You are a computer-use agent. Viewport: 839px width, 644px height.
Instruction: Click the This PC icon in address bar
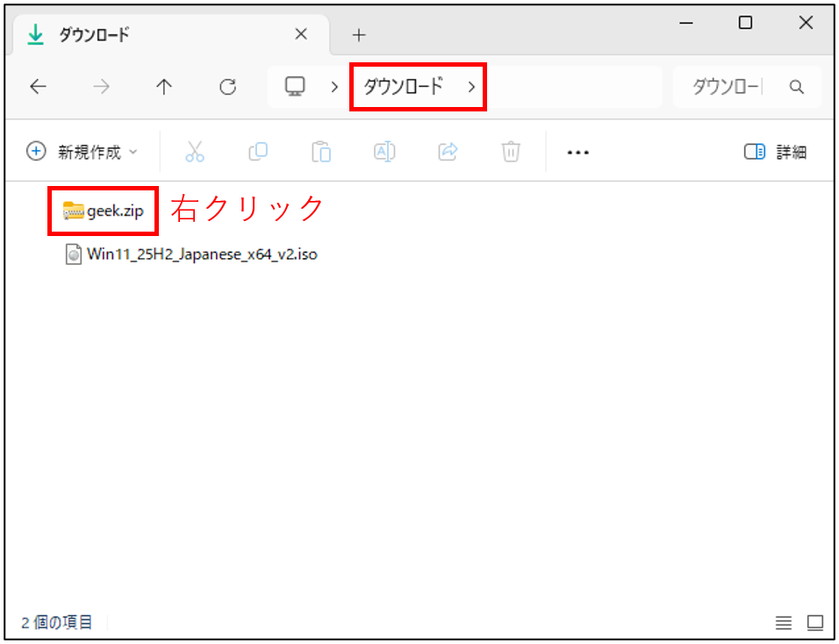click(x=294, y=86)
